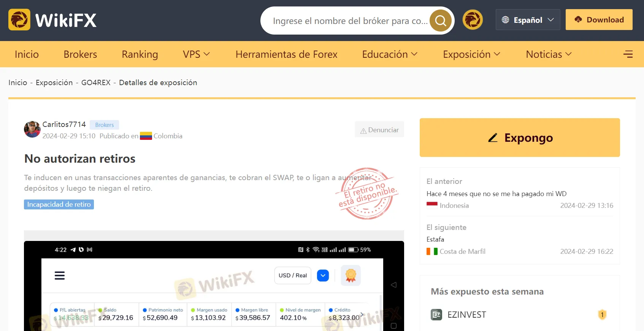Click the Saldo value $29,729.16
Image resolution: width=644 pixels, height=331 pixels.
coord(116,318)
